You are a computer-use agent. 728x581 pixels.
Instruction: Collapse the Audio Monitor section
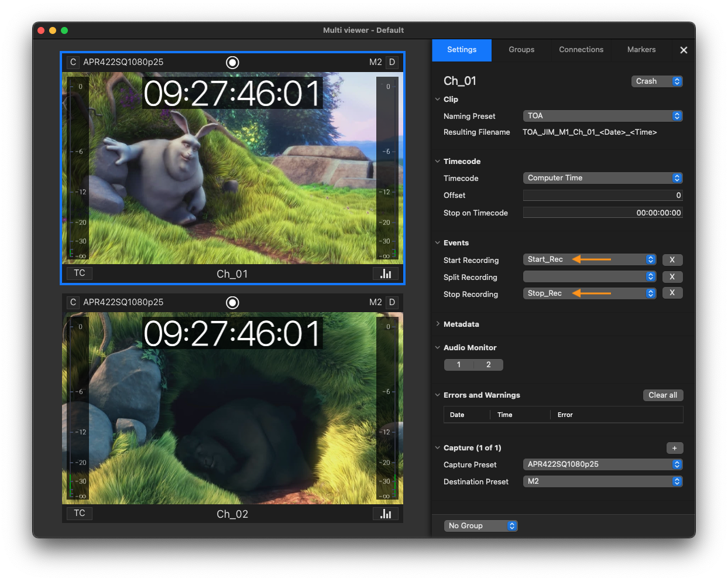pyautogui.click(x=437, y=348)
